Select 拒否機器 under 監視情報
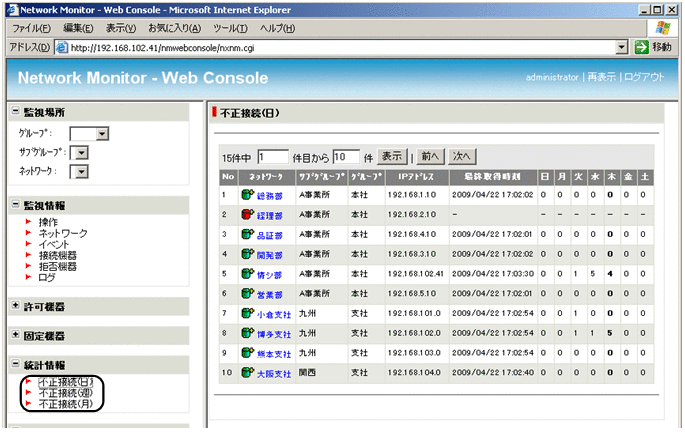Image resolution: width=685 pixels, height=432 pixels. coord(58,266)
